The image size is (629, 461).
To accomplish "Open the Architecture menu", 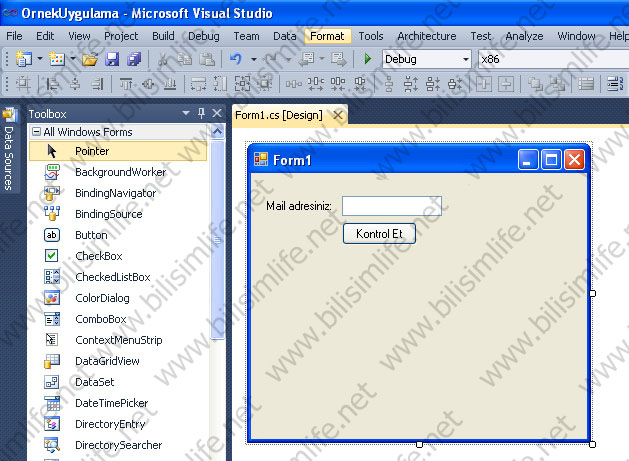I will pos(427,36).
